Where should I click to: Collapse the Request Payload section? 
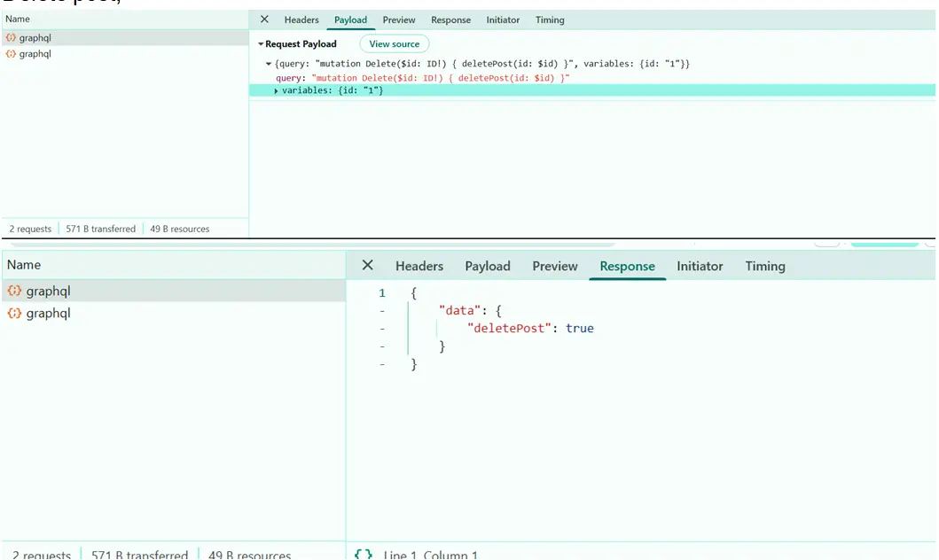pyautogui.click(x=262, y=44)
